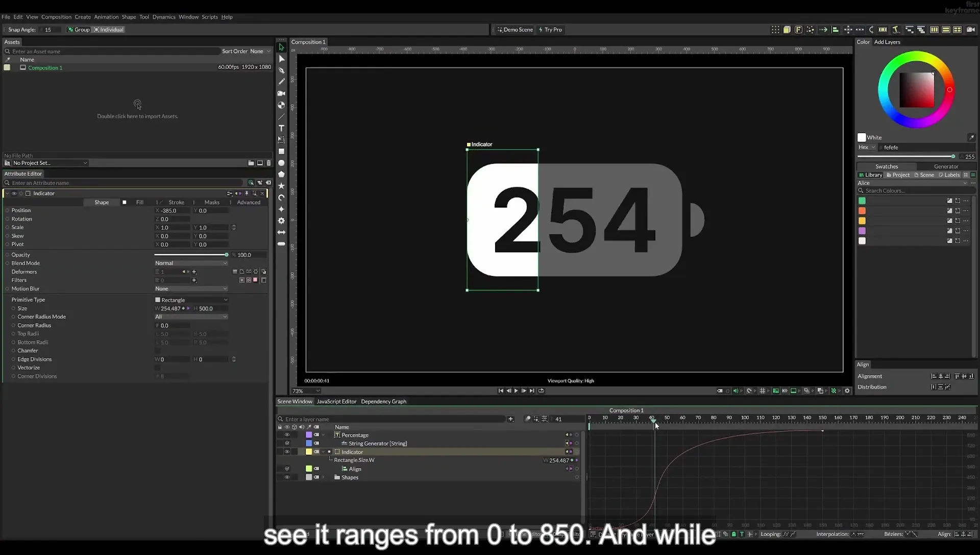Click the Demo Scene button
Screen dimensions: 980x555
click(515, 30)
